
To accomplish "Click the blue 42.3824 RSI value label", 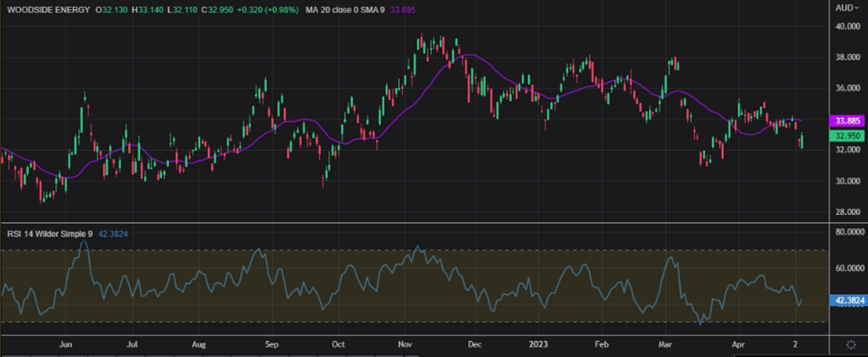I will tap(846, 300).
